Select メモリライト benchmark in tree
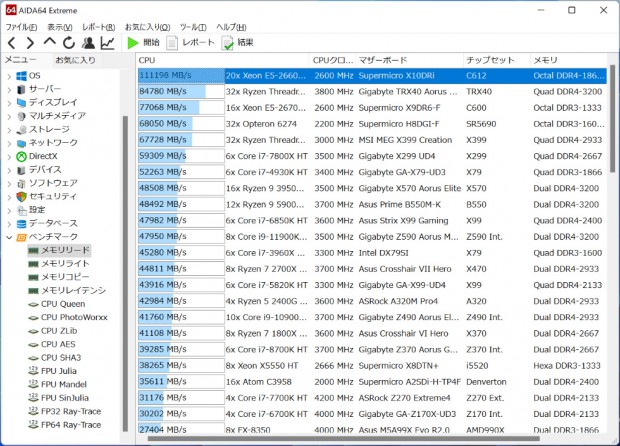The image size is (620, 446). tap(65, 263)
